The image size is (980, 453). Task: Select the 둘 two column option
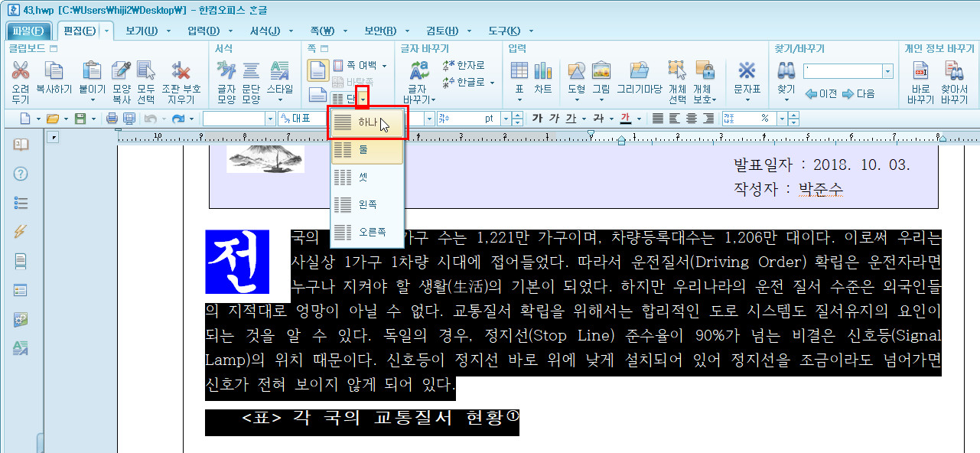[366, 151]
